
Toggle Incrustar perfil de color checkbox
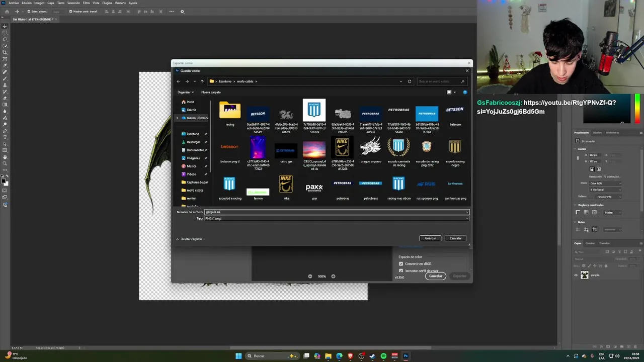point(401,271)
